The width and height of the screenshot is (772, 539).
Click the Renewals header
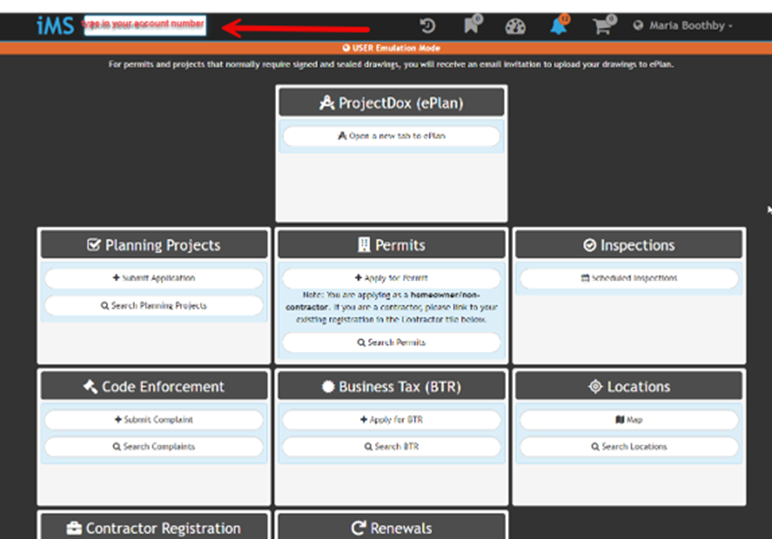pyautogui.click(x=391, y=528)
